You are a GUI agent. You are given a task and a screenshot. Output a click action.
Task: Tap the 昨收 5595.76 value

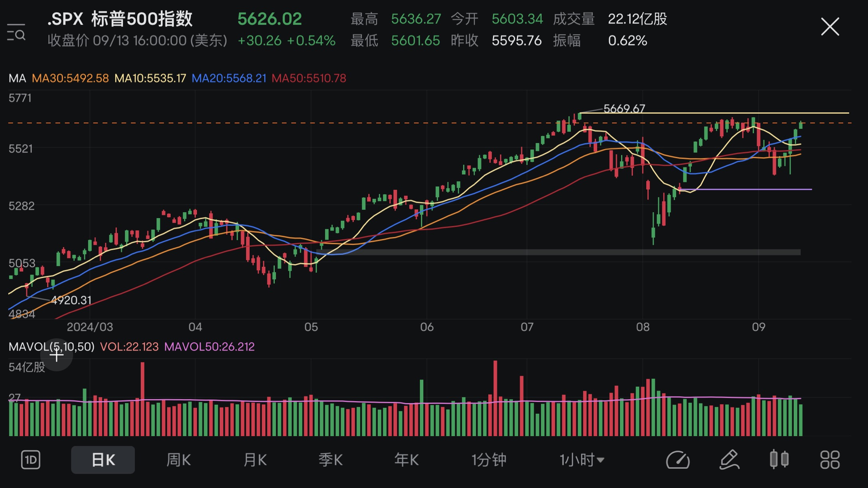pyautogui.click(x=517, y=41)
